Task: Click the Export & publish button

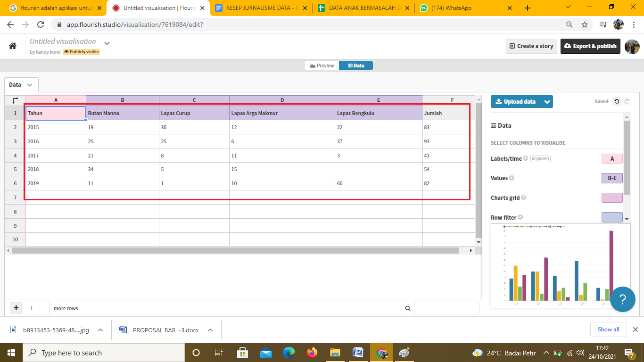Action: click(x=590, y=46)
